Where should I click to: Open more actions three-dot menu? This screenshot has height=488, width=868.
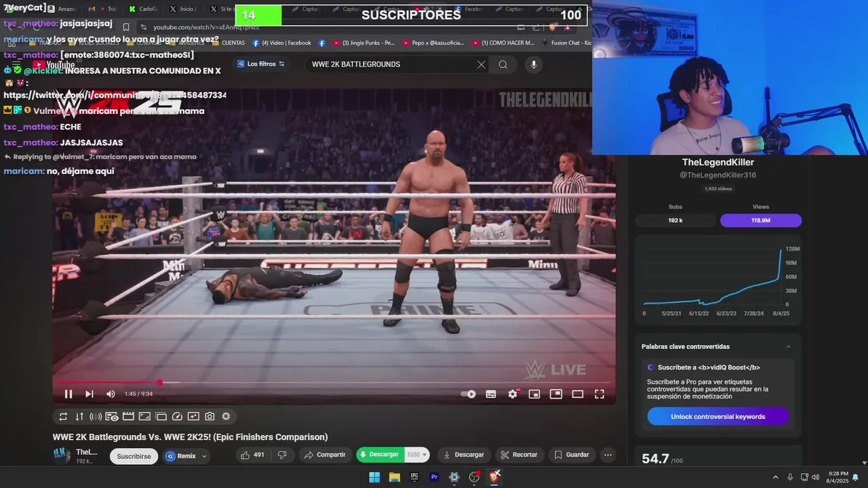coord(608,455)
